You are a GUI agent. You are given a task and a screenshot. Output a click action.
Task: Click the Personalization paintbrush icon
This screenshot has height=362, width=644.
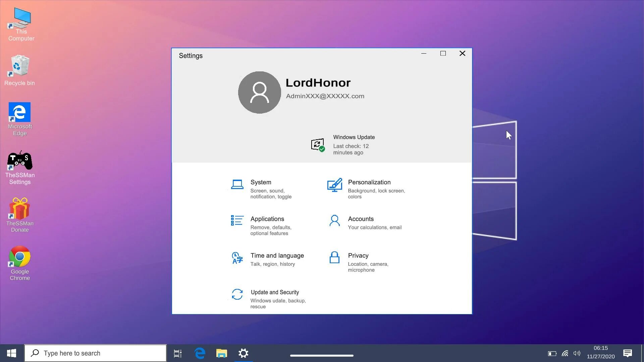[334, 185]
